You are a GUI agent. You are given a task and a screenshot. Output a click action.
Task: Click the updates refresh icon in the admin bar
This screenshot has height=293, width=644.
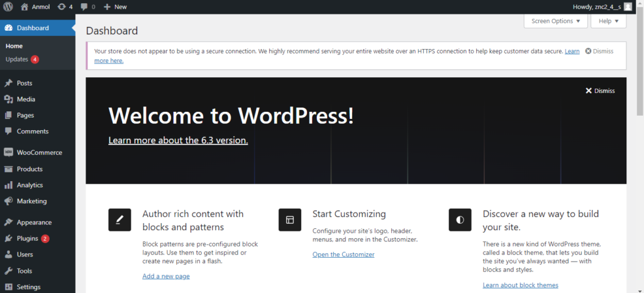tap(62, 6)
